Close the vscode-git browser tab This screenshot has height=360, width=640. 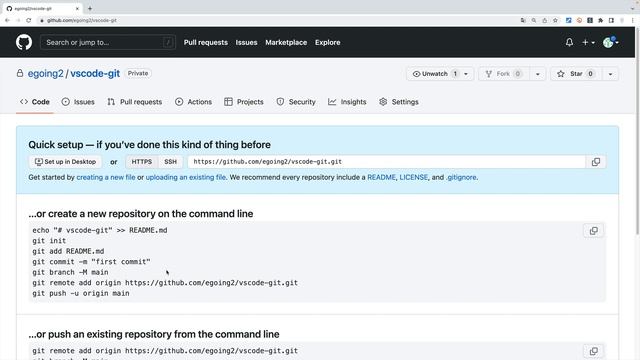coord(77,8)
